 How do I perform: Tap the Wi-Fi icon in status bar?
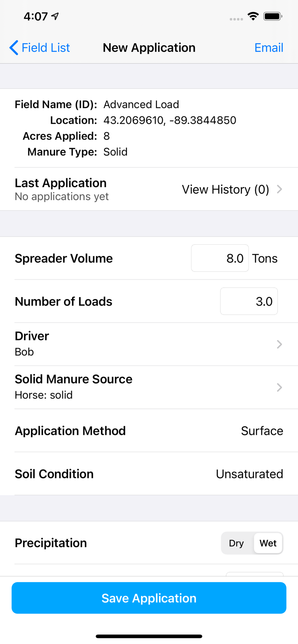tap(253, 16)
